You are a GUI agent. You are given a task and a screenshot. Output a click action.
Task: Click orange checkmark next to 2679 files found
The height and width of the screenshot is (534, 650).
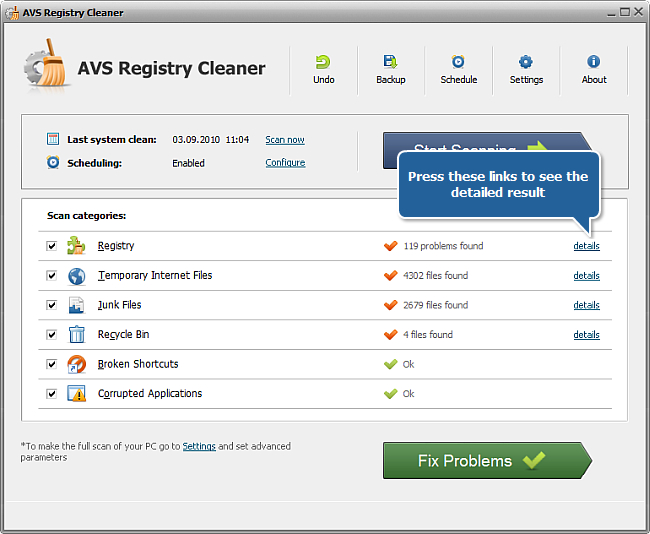390,305
